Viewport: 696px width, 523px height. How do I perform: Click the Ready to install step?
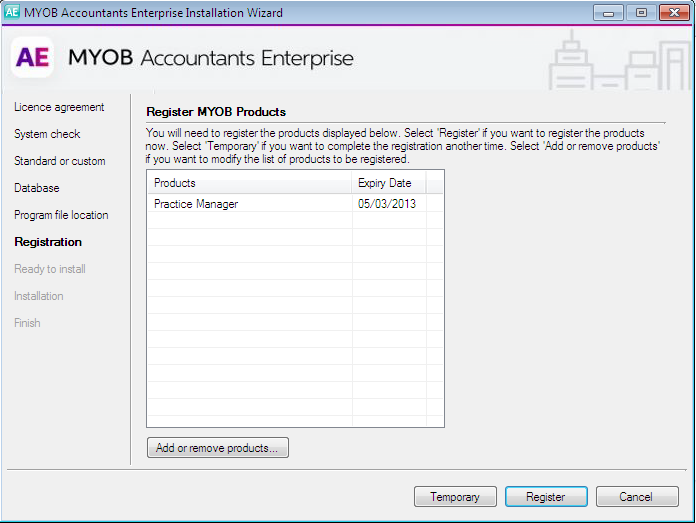(x=50, y=269)
